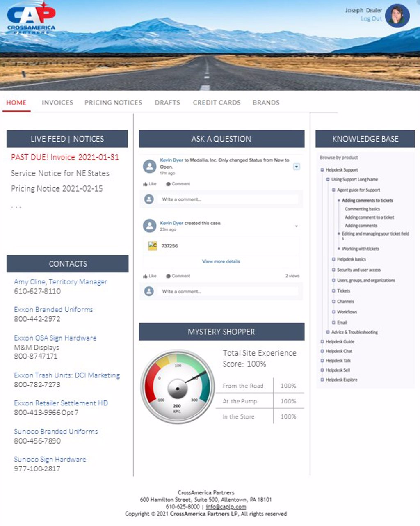Open Exxon Branded Uniforms contact
The width and height of the screenshot is (420, 526).
pyautogui.click(x=53, y=309)
